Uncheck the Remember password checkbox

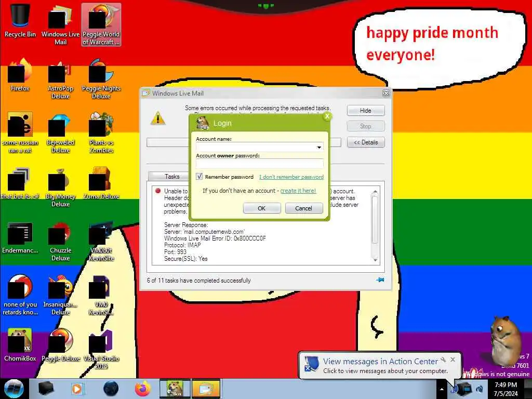coord(199,177)
